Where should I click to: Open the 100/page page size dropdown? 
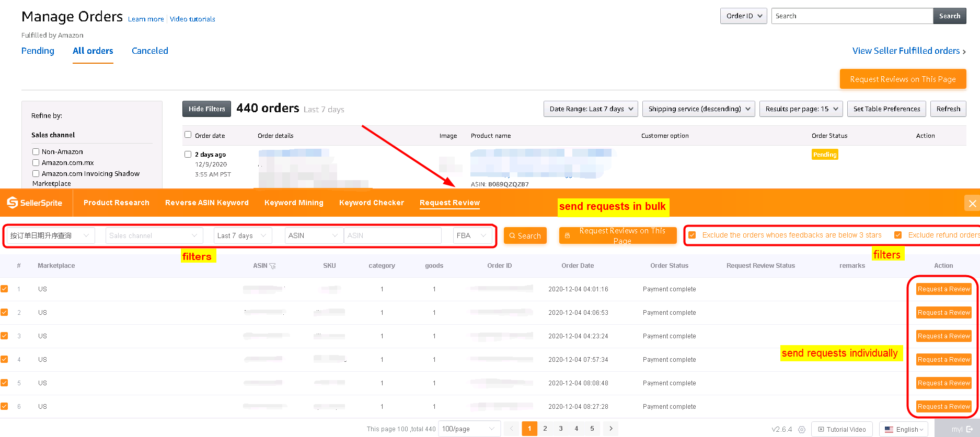click(x=469, y=429)
